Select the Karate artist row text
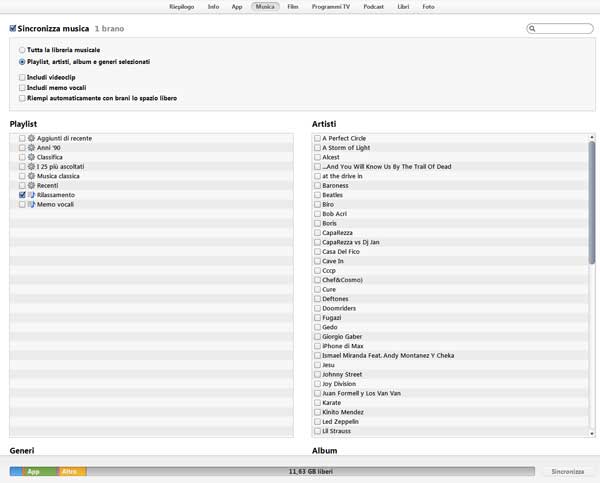 (x=331, y=403)
